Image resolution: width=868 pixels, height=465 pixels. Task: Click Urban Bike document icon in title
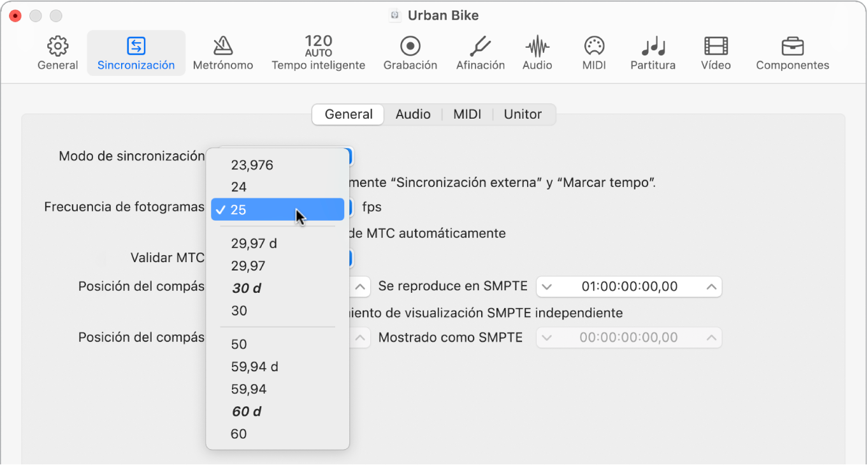395,15
